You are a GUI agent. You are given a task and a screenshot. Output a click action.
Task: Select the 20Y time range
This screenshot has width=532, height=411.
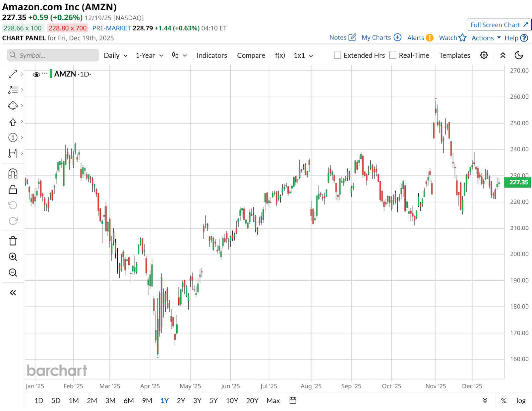click(252, 401)
